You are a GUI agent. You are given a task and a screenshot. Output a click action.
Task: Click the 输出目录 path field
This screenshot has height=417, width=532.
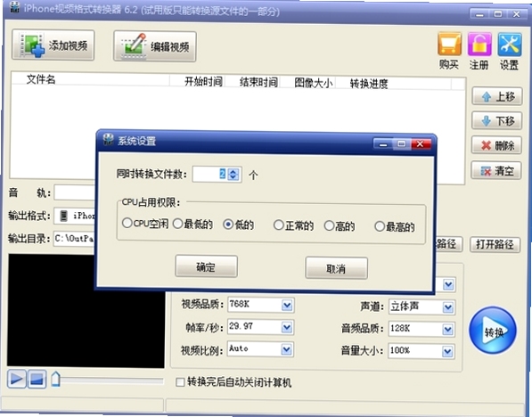[75, 238]
